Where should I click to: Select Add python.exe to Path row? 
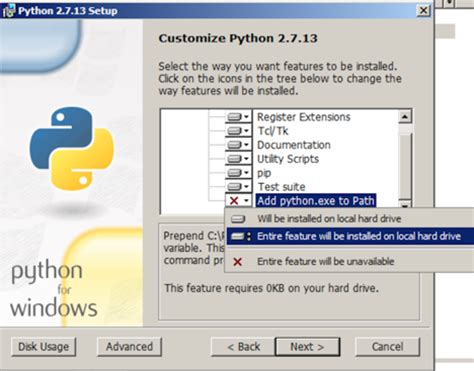[x=316, y=201]
